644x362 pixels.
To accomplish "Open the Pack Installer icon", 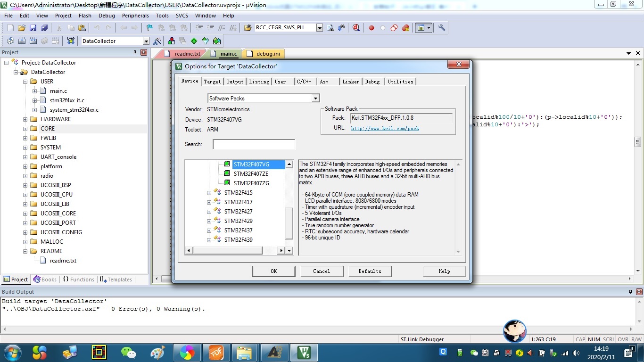I will pyautogui.click(x=216, y=41).
